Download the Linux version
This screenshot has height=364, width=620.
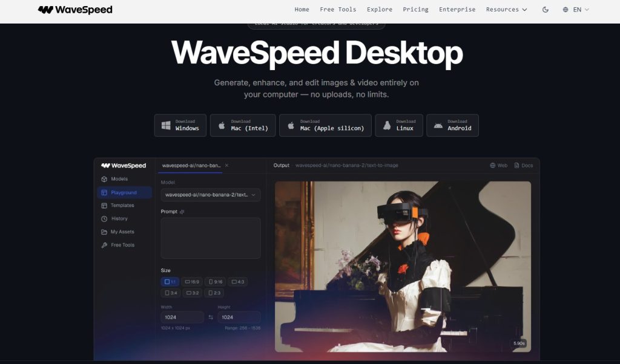pos(399,125)
